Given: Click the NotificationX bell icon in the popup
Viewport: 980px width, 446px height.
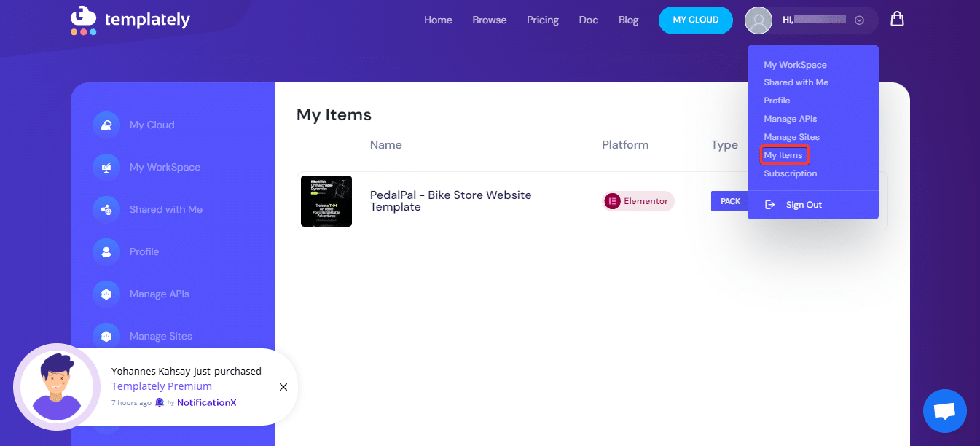Looking at the screenshot, I should tap(160, 402).
